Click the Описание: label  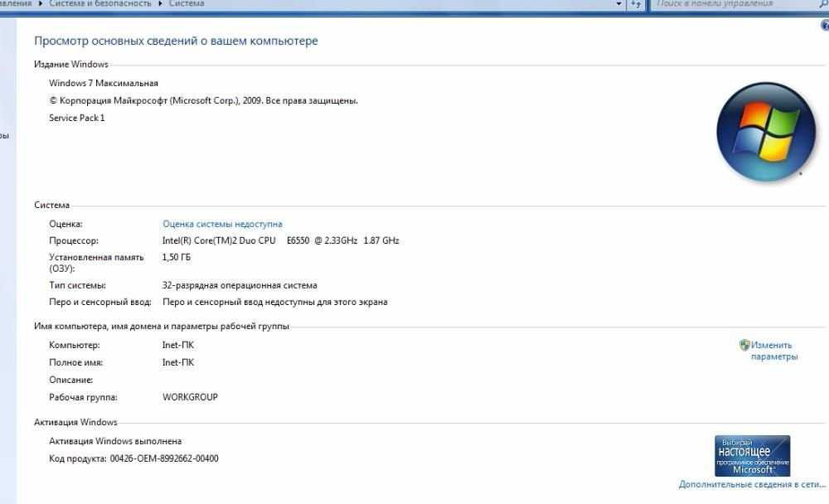point(70,380)
